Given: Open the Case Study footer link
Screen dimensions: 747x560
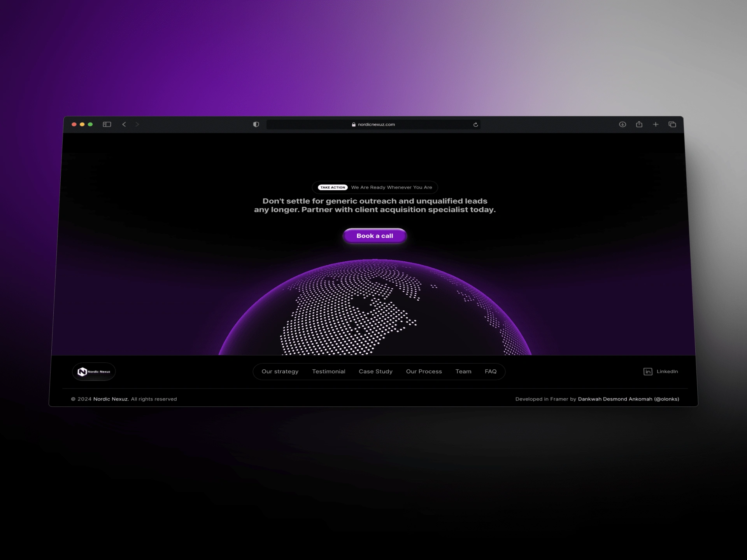Looking at the screenshot, I should click(375, 371).
